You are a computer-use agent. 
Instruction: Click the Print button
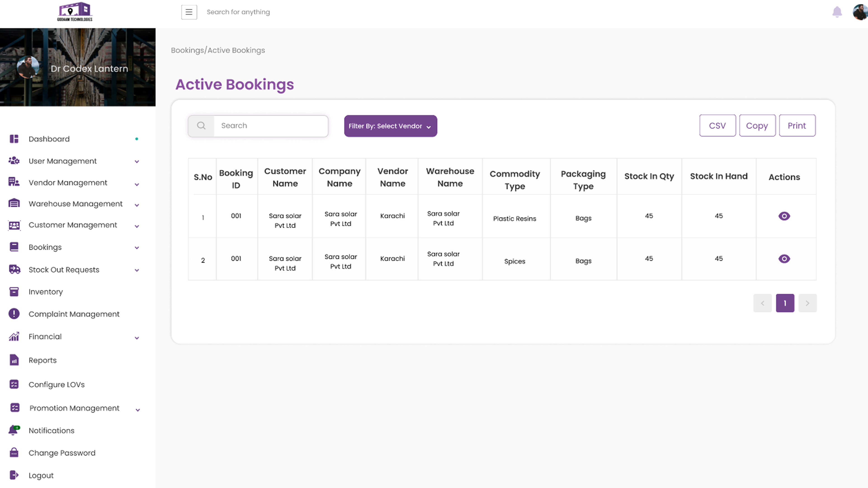(x=797, y=126)
